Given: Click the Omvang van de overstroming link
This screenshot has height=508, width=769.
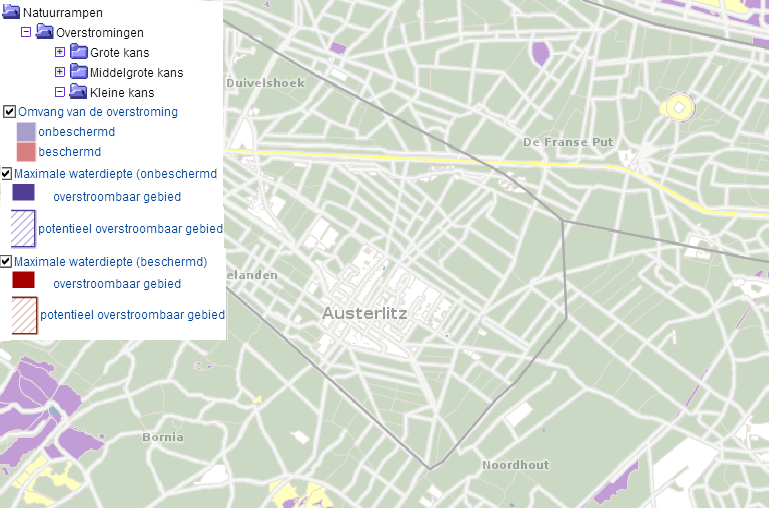Looking at the screenshot, I should 98,112.
